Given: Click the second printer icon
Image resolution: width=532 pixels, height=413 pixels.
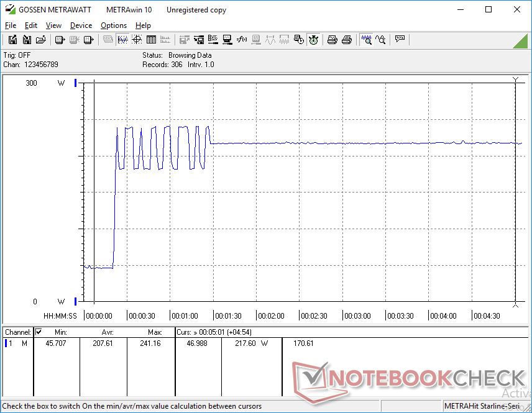Looking at the screenshot, I should (346, 40).
